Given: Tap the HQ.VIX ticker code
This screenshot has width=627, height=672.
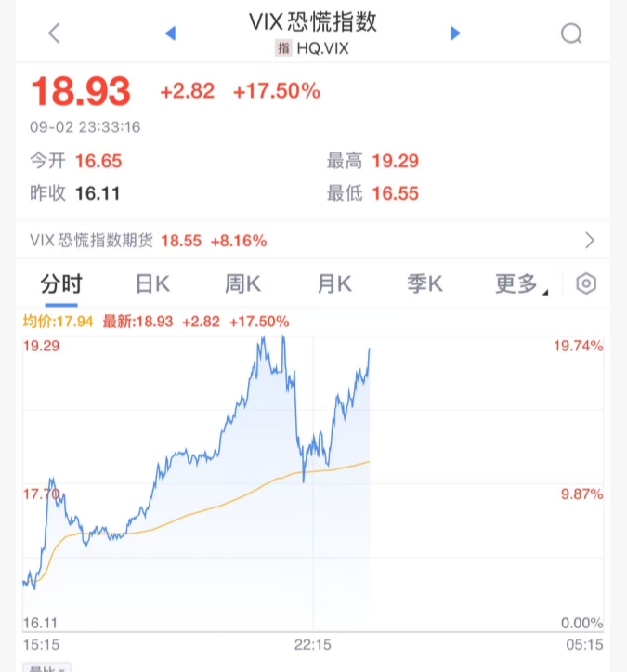Looking at the screenshot, I should coord(322,48).
